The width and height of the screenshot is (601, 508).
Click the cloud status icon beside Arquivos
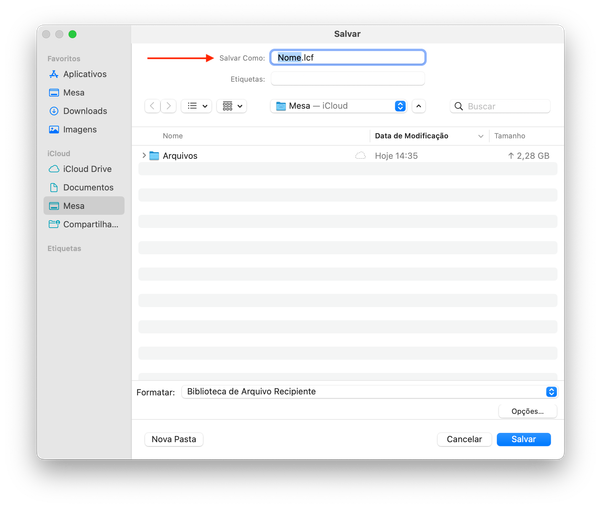[x=360, y=155]
